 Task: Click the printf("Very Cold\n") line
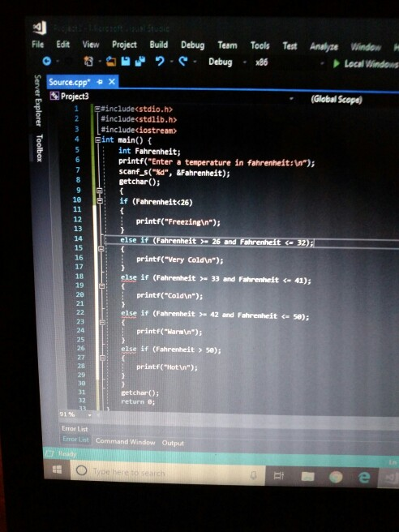[180, 260]
